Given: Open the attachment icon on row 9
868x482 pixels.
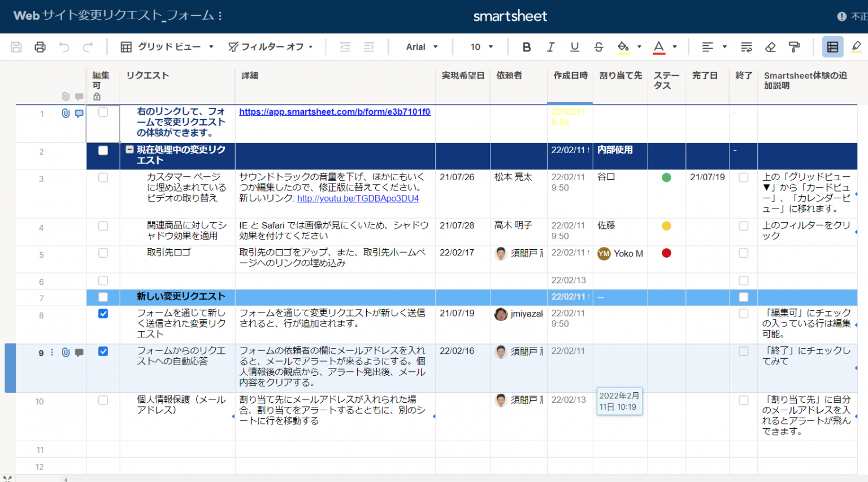Looking at the screenshot, I should click(67, 352).
